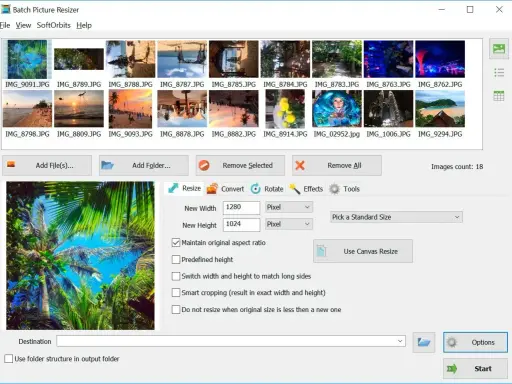Enable Predefined height checkbox
This screenshot has width=512, height=384.
tap(176, 259)
